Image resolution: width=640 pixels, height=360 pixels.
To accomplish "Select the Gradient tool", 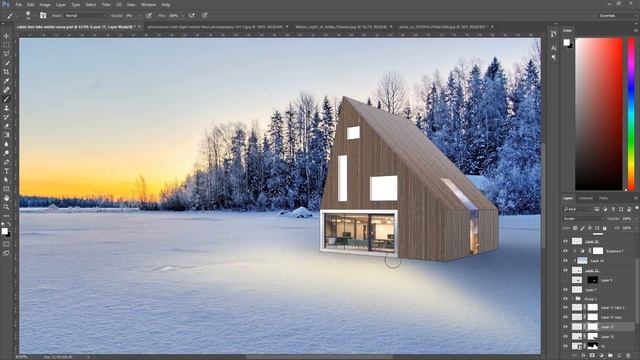I will (6, 135).
